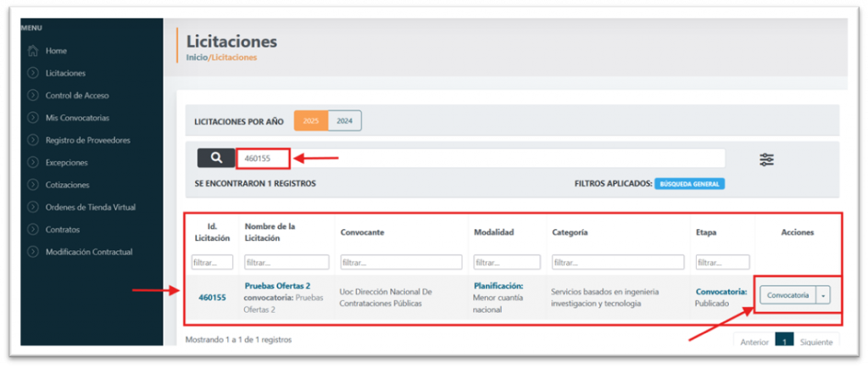Click the Planificación modalidad label
868x368 pixels.
click(x=498, y=286)
